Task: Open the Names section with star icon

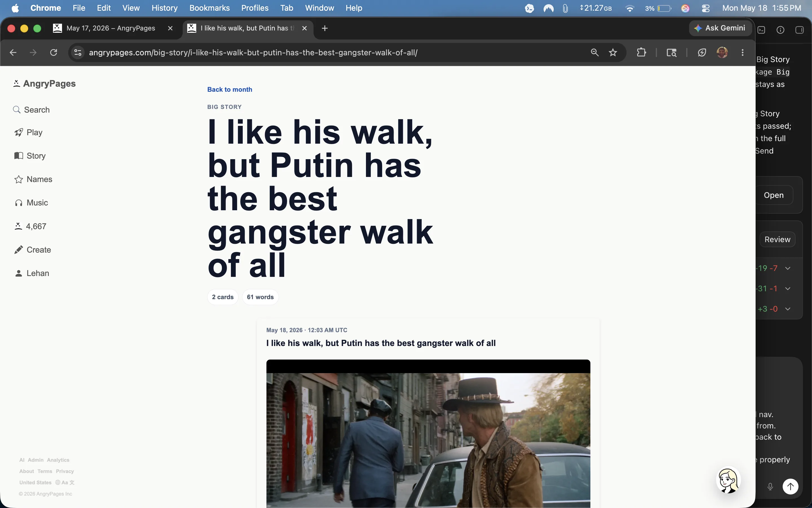Action: [33, 179]
